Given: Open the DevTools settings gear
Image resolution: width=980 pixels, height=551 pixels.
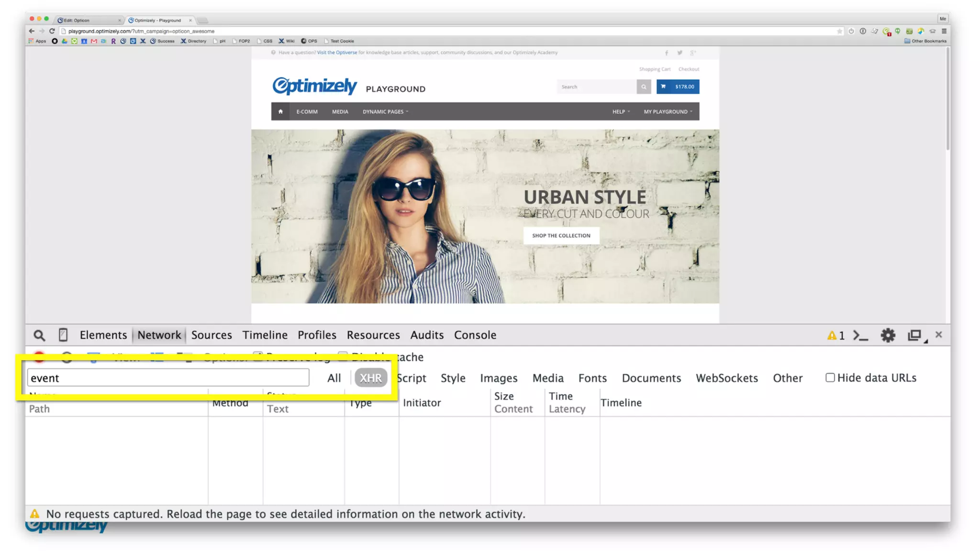Looking at the screenshot, I should coord(888,335).
